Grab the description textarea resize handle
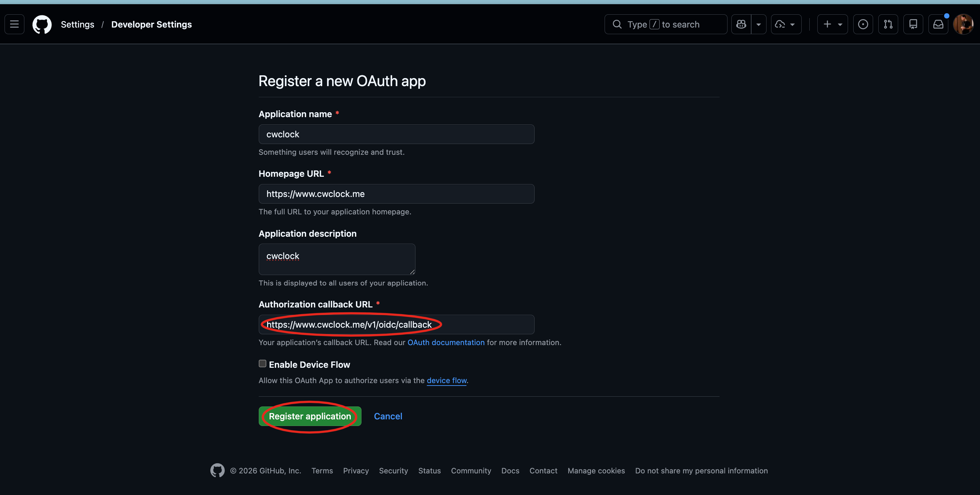The height and width of the screenshot is (495, 980). click(x=412, y=272)
